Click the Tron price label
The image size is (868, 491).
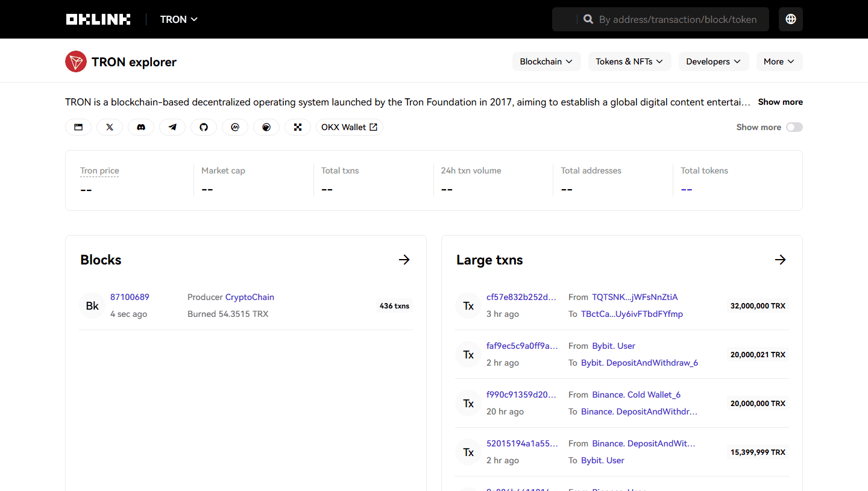coord(99,170)
